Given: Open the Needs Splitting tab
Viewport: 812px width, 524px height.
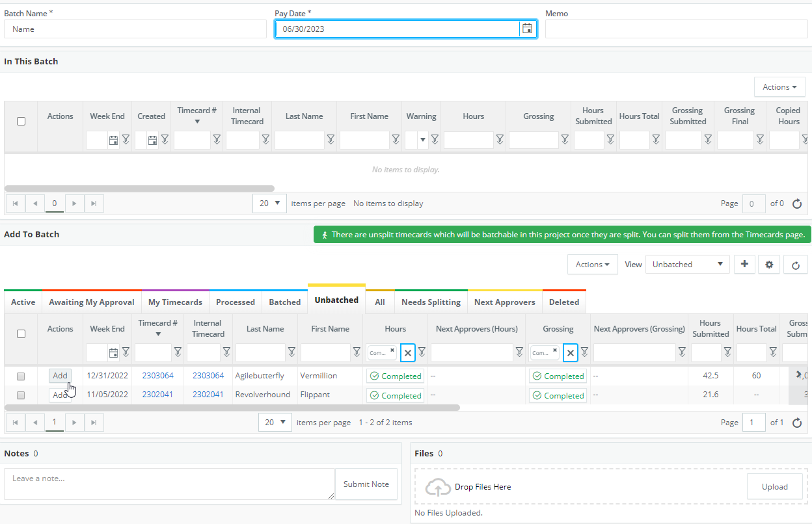Looking at the screenshot, I should coord(431,301).
